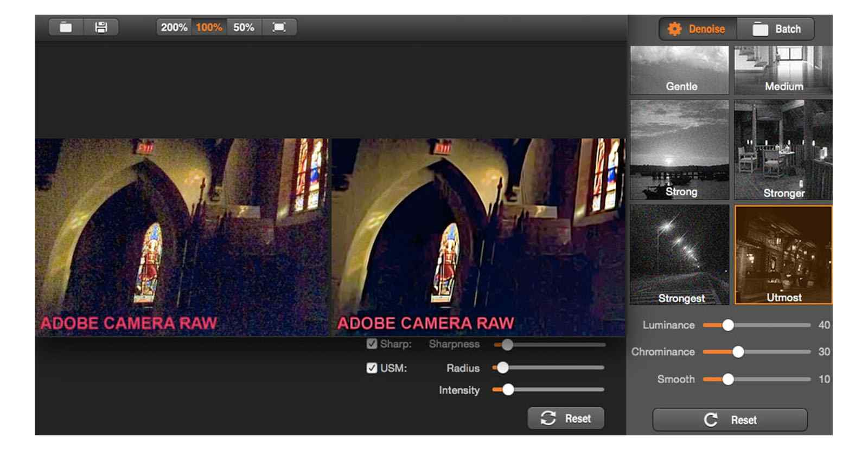This screenshot has width=868, height=450.
Task: Click the denoised image preview on right
Action: 478,237
